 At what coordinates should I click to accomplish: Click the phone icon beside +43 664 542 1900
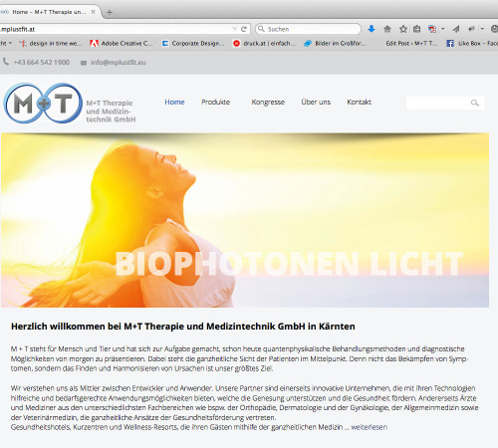click(x=6, y=62)
